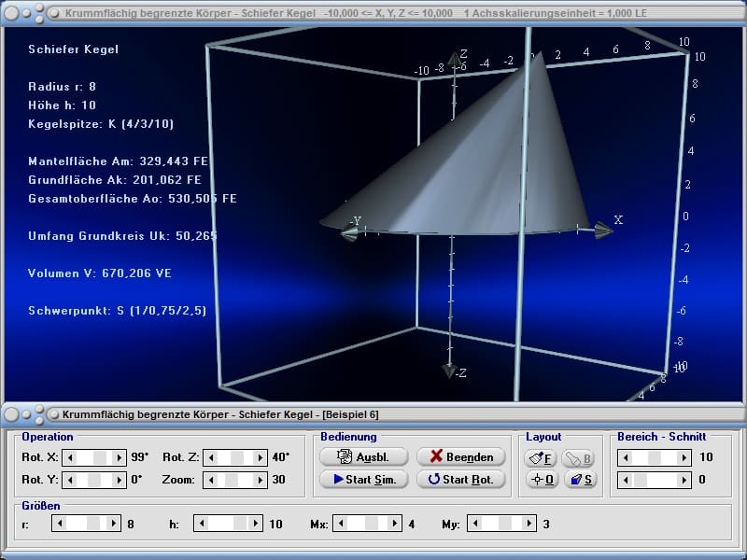Decrease Mx with left arrow
The image size is (747, 560).
pos(341,524)
